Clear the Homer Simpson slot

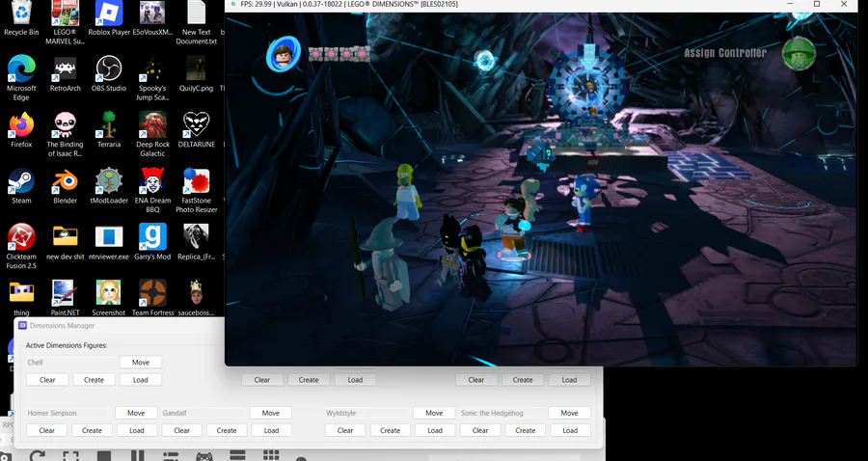pyautogui.click(x=47, y=430)
